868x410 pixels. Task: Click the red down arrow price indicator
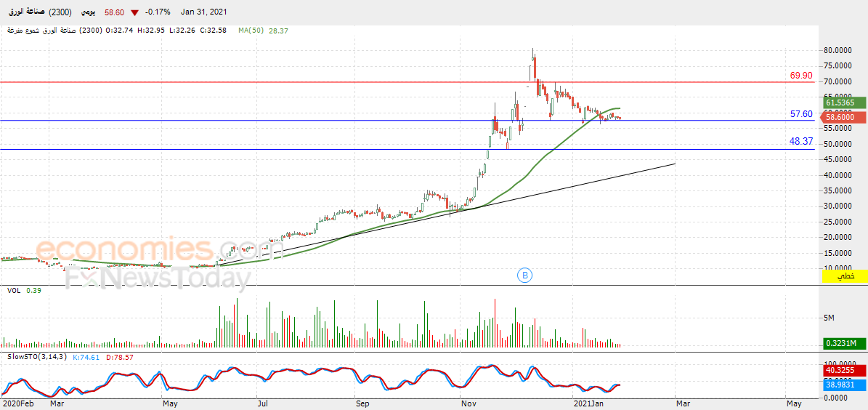coord(134,12)
